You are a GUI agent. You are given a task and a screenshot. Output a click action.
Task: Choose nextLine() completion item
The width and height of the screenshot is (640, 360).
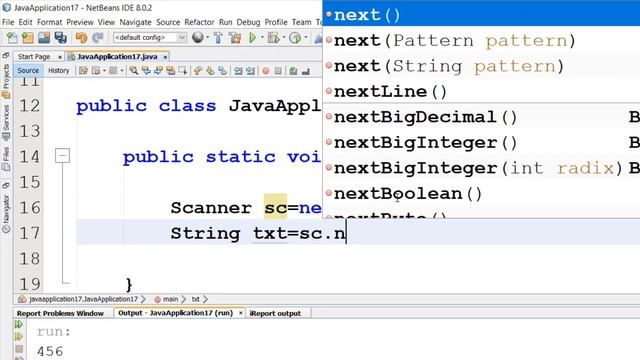(482, 91)
